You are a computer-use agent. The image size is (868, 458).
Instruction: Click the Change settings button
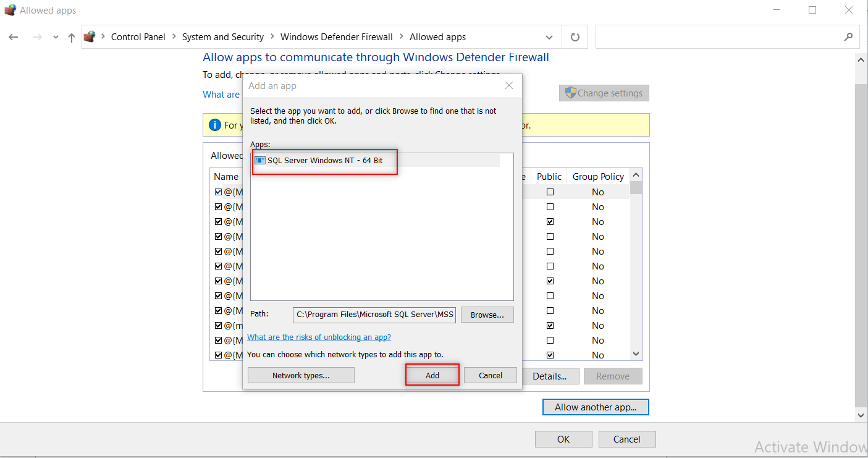tap(604, 93)
